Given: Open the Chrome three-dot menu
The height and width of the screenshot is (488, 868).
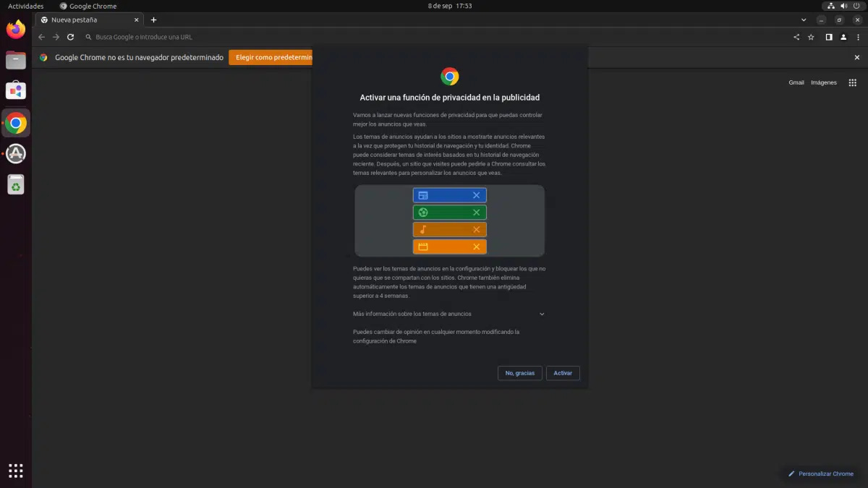Looking at the screenshot, I should click(857, 37).
